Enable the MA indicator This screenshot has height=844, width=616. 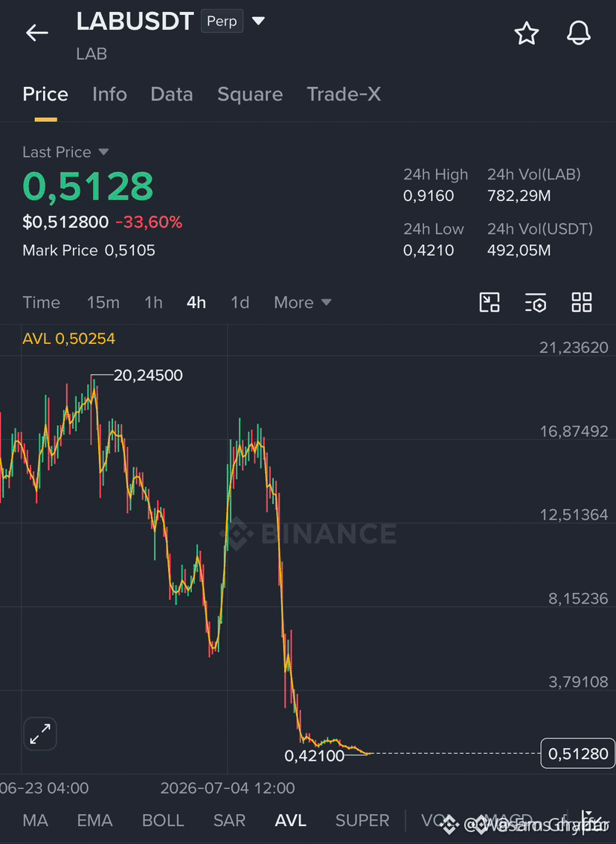coord(36,820)
